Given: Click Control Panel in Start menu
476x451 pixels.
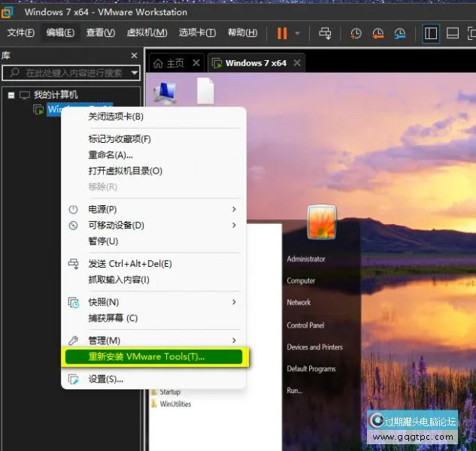Looking at the screenshot, I should point(305,325).
